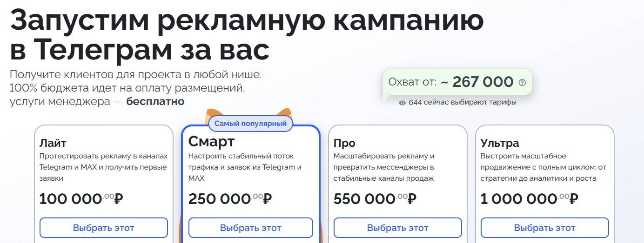644x243 pixels.
Task: Click the eye icon by viewer count
Action: click(x=402, y=103)
